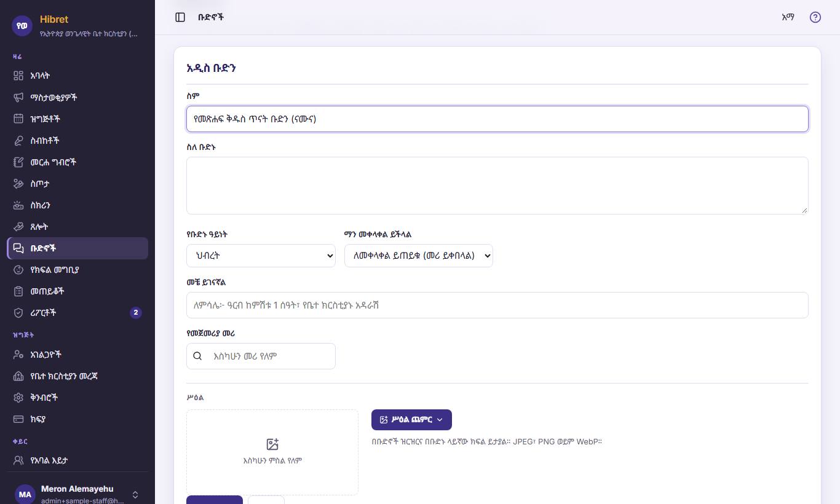
Task: Click the የመጀመሪያ መሪ leader search field
Action: pyautogui.click(x=261, y=356)
